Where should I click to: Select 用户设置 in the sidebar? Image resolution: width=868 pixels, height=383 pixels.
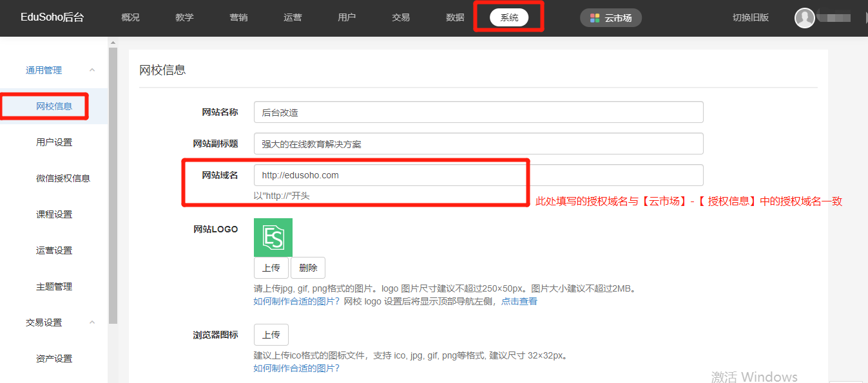click(x=54, y=142)
